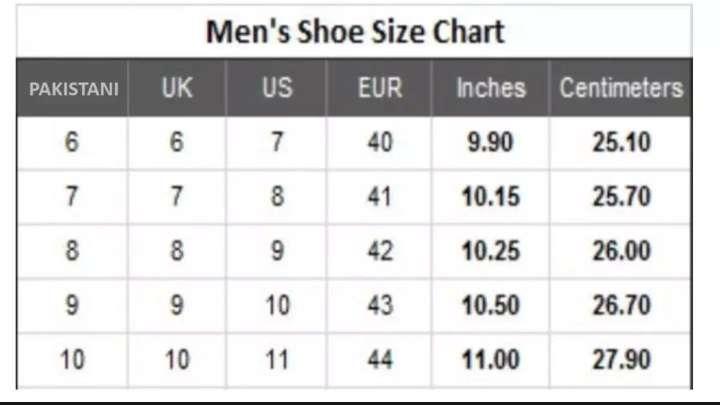Click EUR size 40 cell
The height and width of the screenshot is (405, 720).
[380, 143]
